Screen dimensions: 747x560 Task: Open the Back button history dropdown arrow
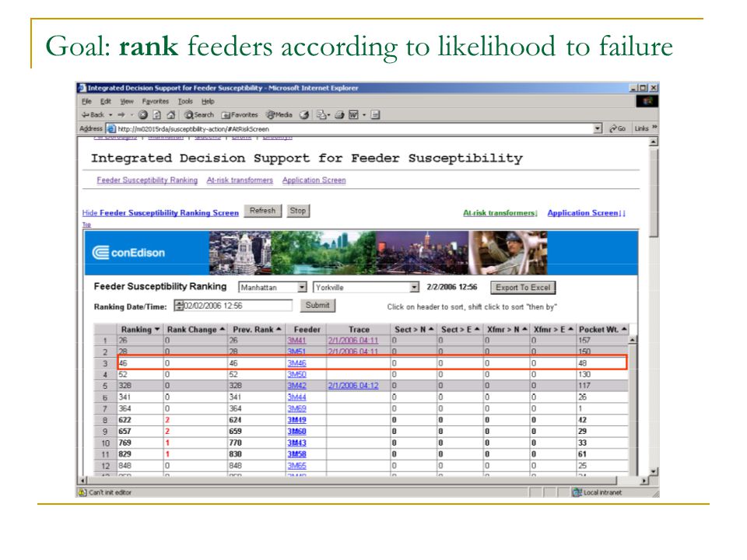(110, 115)
